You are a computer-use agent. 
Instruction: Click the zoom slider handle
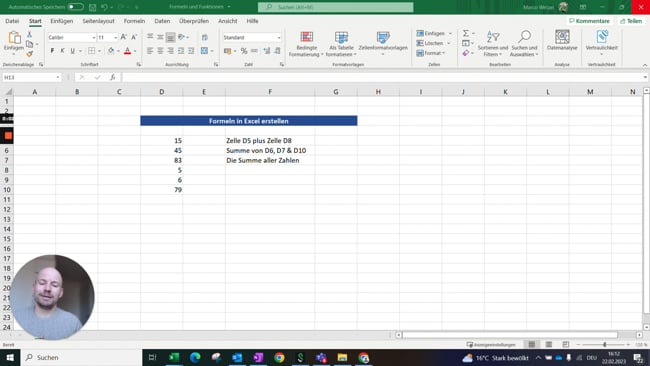click(x=605, y=344)
